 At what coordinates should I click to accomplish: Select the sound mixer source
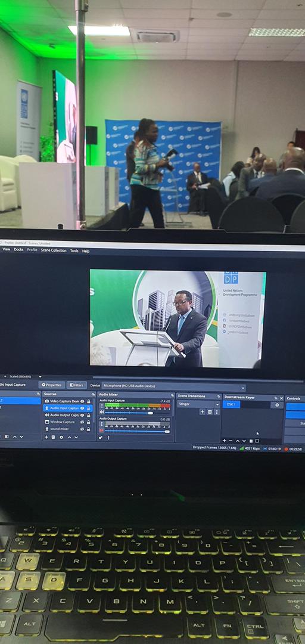coord(57,429)
